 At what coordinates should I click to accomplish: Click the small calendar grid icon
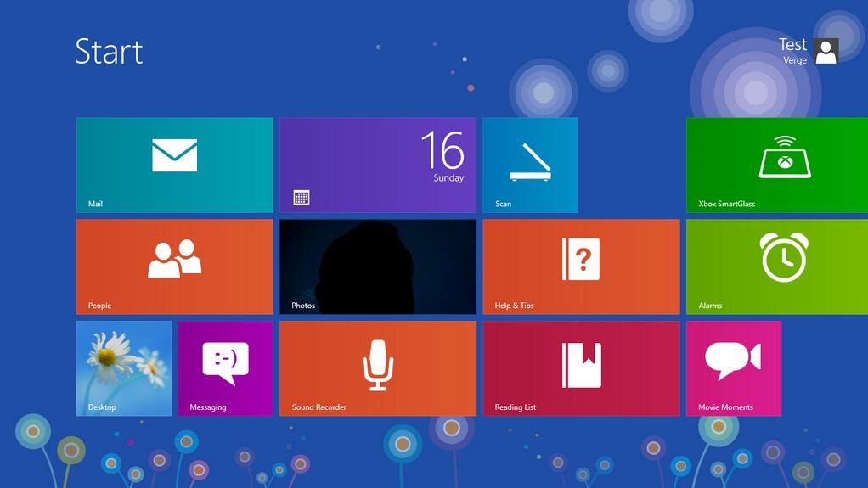302,198
